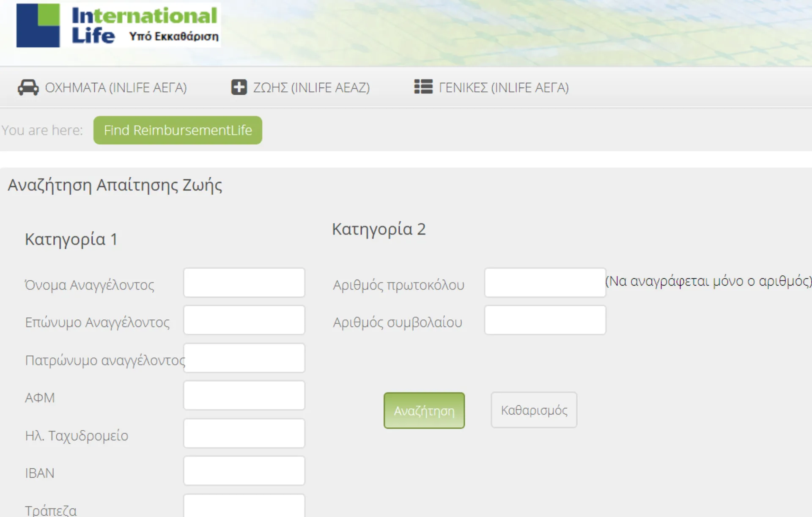The height and width of the screenshot is (517, 812).
Task: Open the ΓΕΝΙΚΕΣ (INLIFE ΑΕΓΑ) menu
Action: 503,88
